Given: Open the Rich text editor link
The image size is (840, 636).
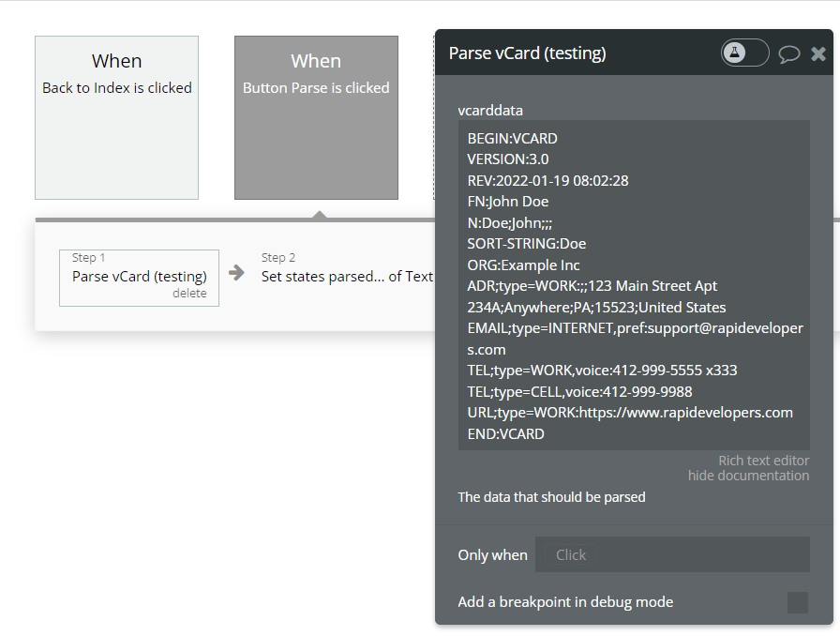Looking at the screenshot, I should [x=763, y=461].
